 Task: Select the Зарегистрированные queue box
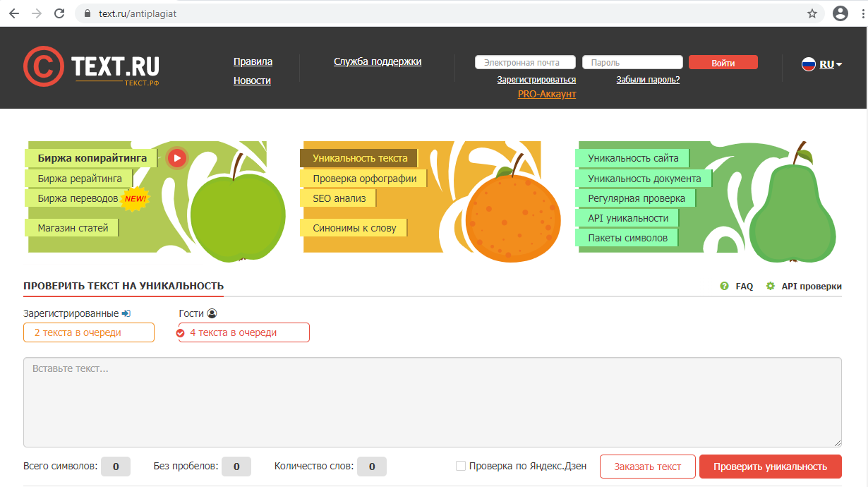(89, 332)
